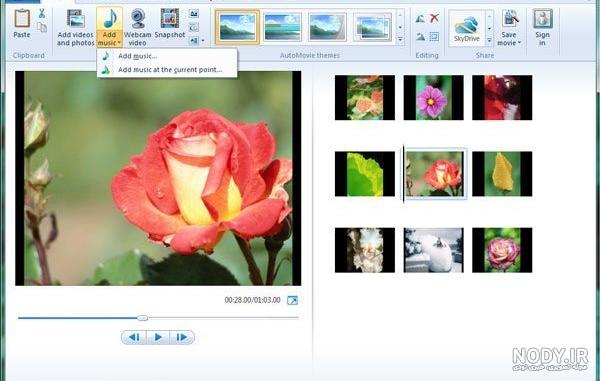Screen dimensions: 600x381
Task: Click the Copy icon under the scissors
Action: pos(42,27)
